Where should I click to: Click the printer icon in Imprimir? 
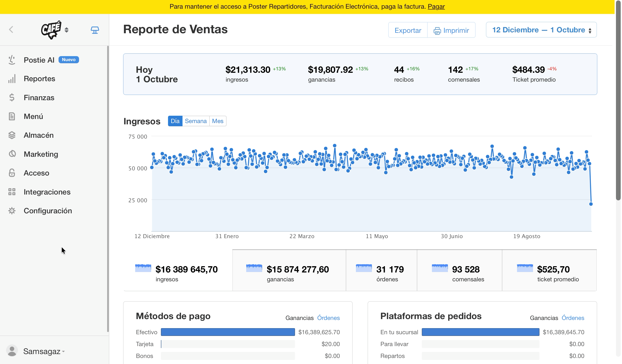[437, 31]
